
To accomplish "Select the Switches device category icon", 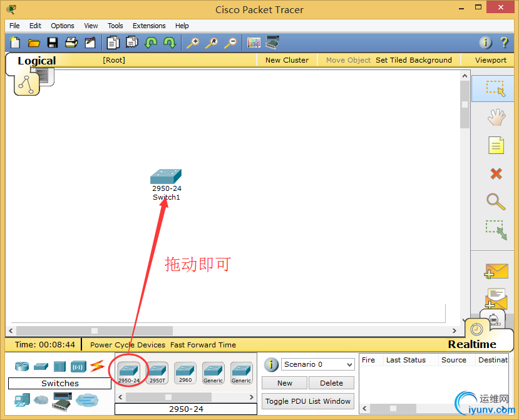I will 41,366.
